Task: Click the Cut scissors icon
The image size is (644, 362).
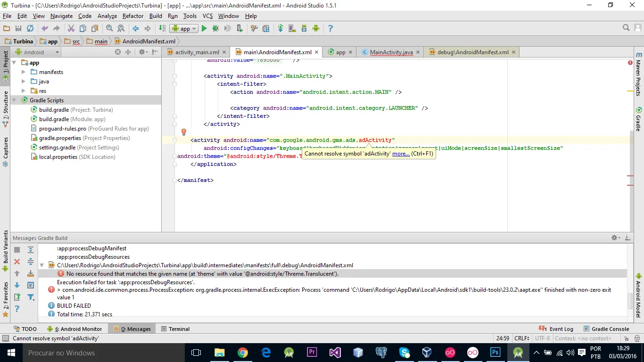Action: tap(71, 29)
